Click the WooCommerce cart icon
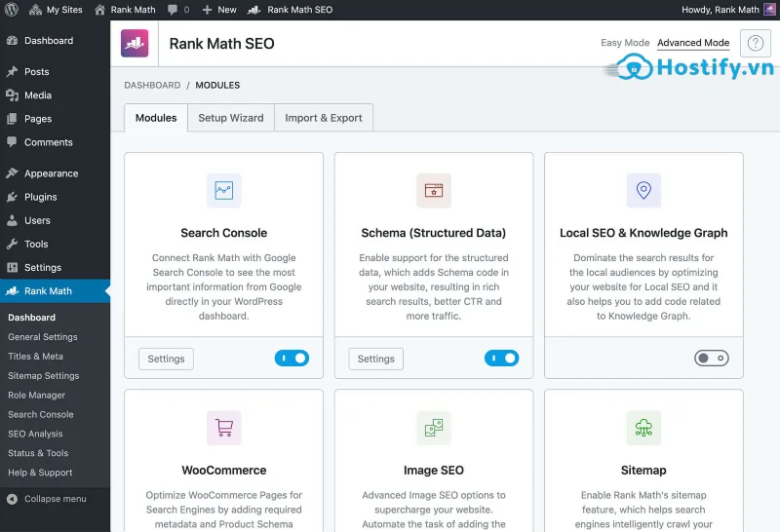 tap(224, 428)
